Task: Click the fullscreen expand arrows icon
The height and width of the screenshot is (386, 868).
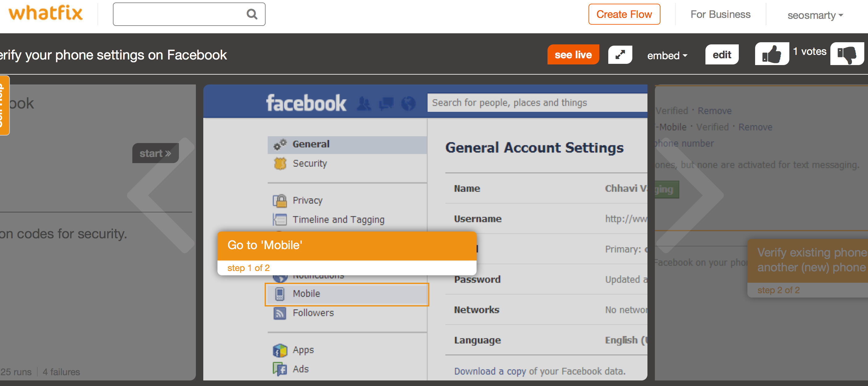Action: point(620,55)
